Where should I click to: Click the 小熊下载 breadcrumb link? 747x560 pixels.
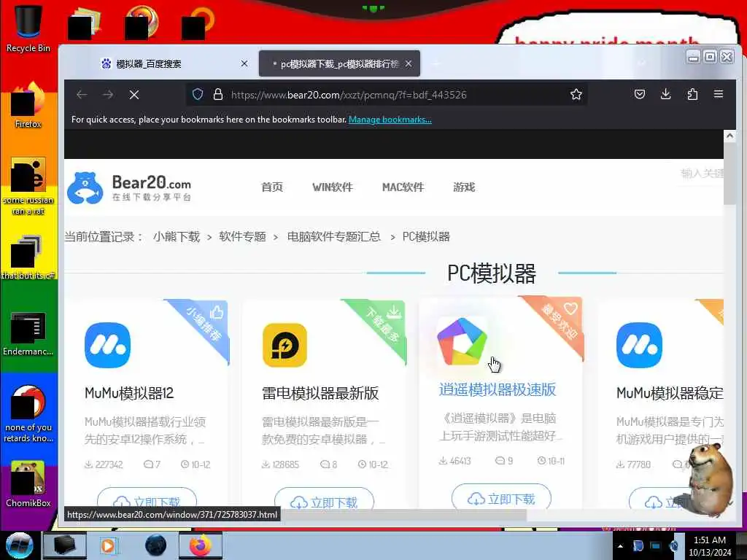177,237
